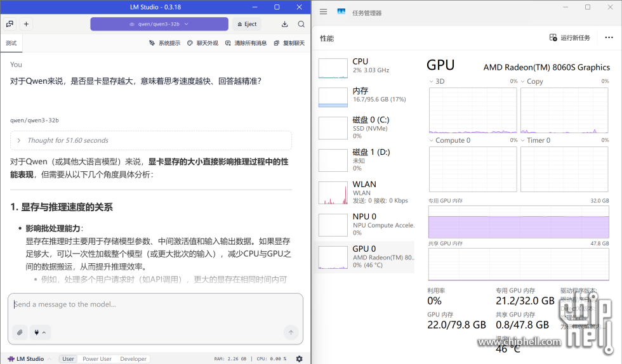The height and width of the screenshot is (364, 622).
Task: Open the qwen/qwen3-32b model selector dropdown
Action: click(159, 24)
